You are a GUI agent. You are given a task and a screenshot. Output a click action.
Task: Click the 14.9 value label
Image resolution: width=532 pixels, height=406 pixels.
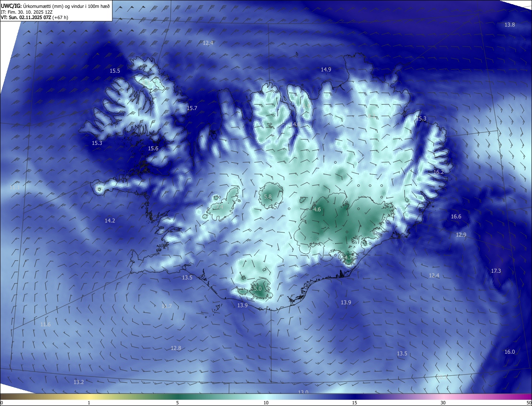(x=326, y=69)
